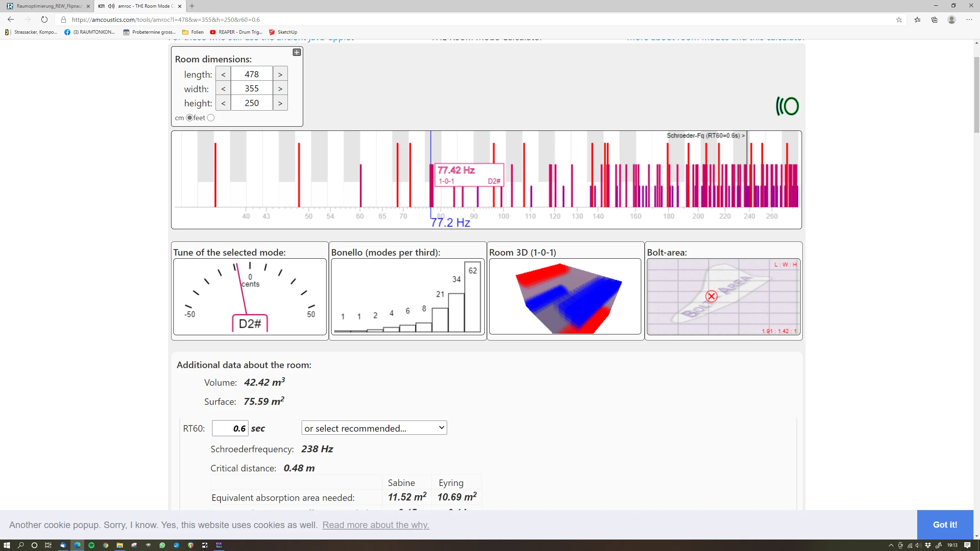Click the 62 bar in Bonello chart

point(472,297)
